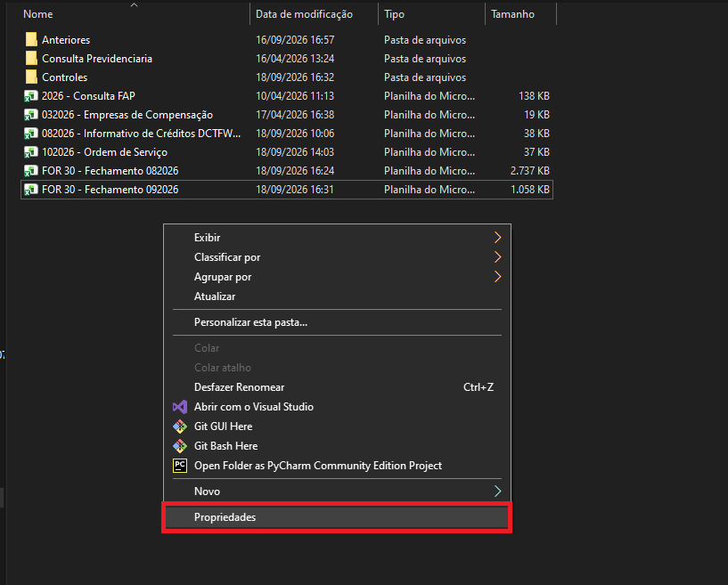Click Excel icon of 102026 - Ordem de Serviço

pos(30,152)
